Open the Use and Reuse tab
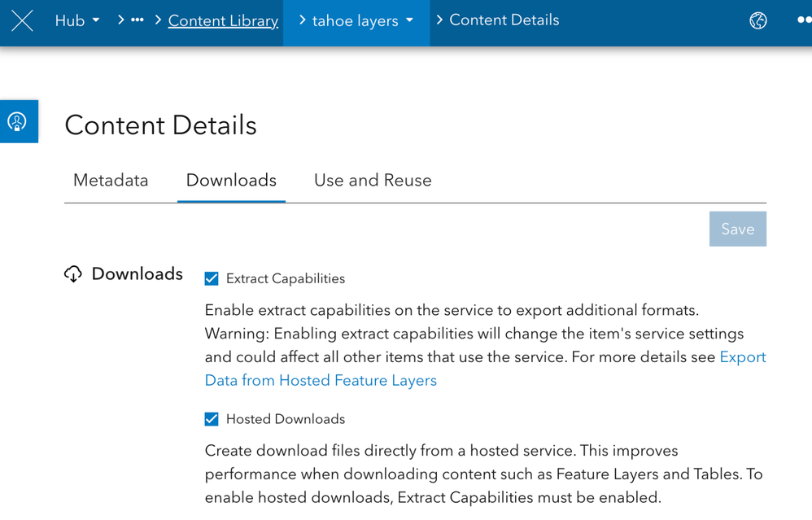 coord(373,181)
